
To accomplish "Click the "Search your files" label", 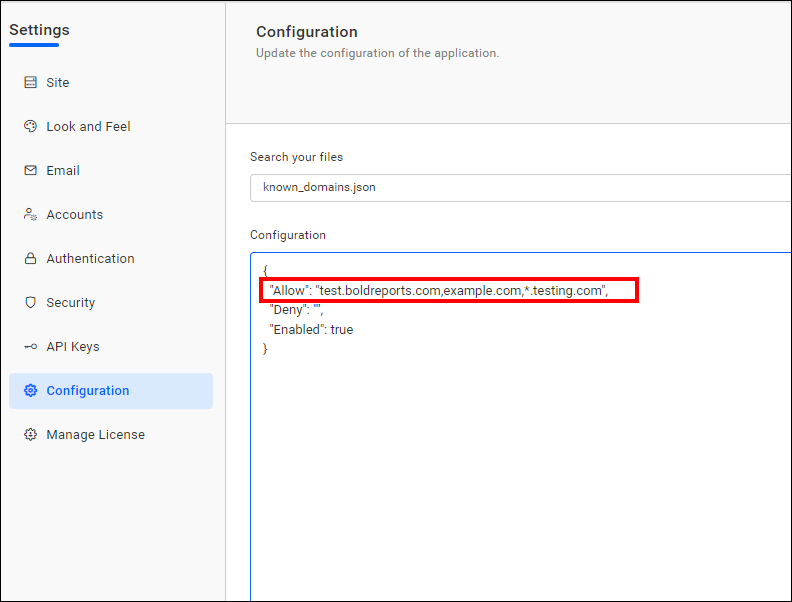I will coord(296,157).
